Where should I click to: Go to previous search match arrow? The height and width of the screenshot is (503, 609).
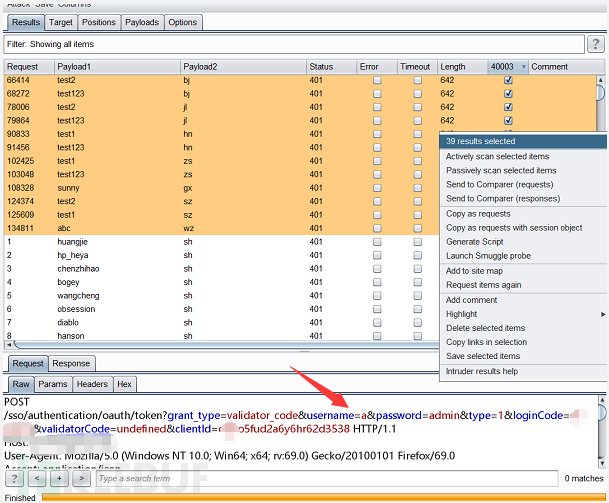pyautogui.click(x=37, y=478)
